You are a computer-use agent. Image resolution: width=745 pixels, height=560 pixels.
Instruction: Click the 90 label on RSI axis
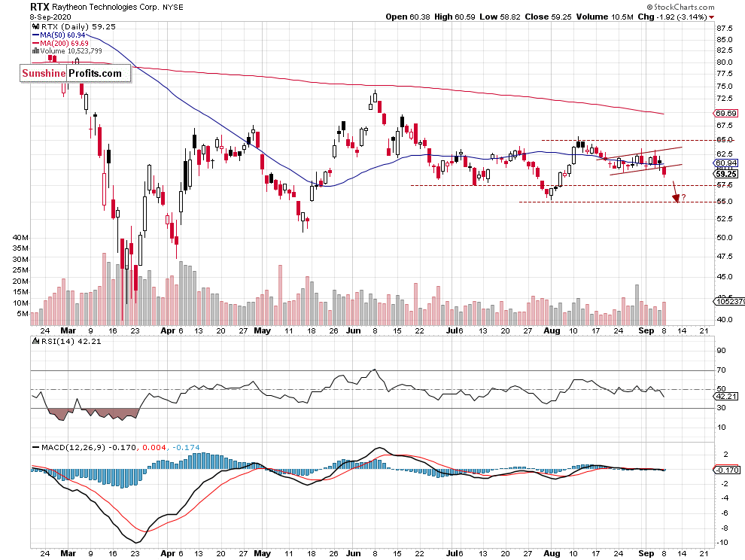click(x=721, y=350)
